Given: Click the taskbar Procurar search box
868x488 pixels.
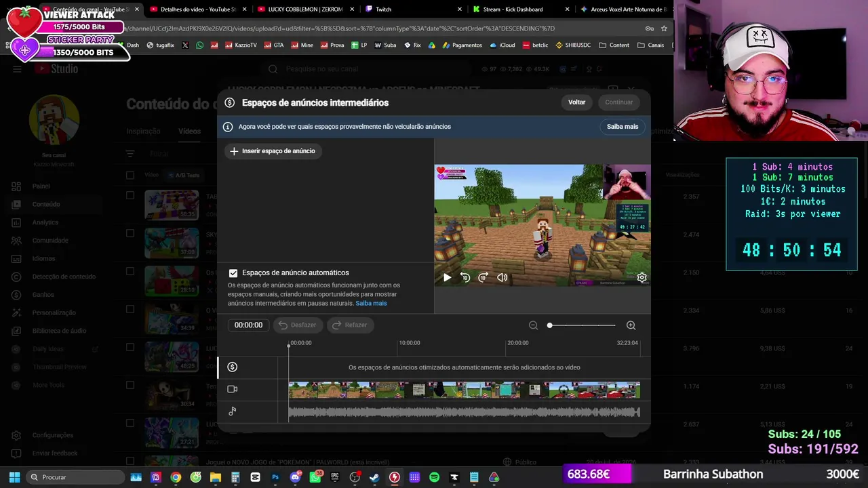Looking at the screenshot, I should click(75, 477).
